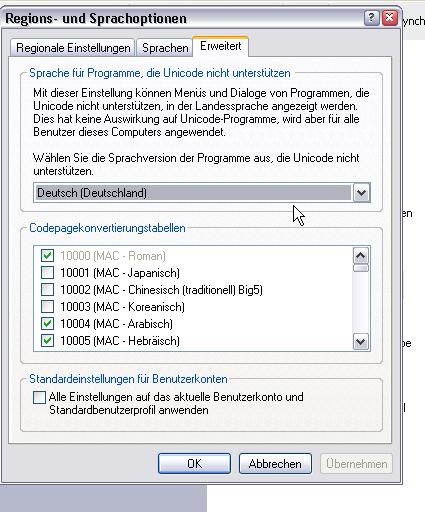This screenshot has width=425, height=512.
Task: Enable Alle Einstellungen auf aktuelle Benutzerkonto checkbox
Action: pos(39,397)
